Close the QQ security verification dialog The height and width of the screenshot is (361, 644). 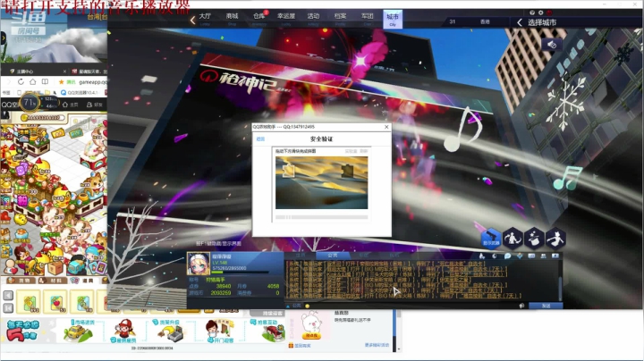click(386, 127)
